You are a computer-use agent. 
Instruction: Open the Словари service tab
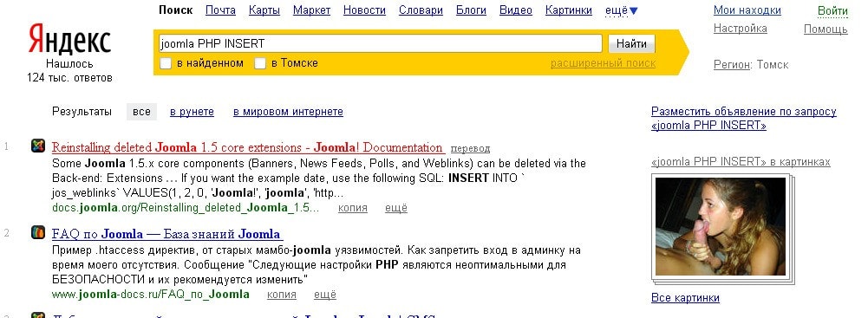click(x=421, y=10)
